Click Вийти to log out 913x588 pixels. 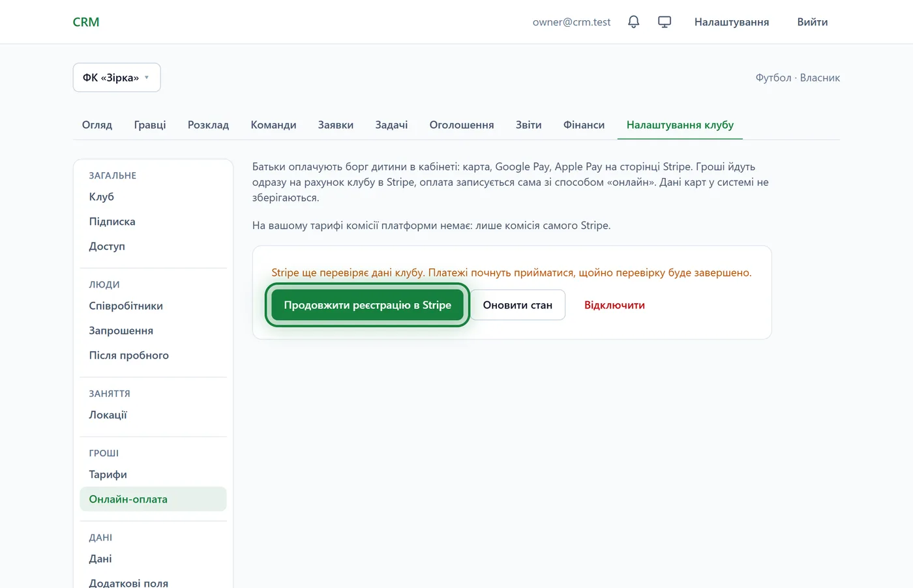813,22
